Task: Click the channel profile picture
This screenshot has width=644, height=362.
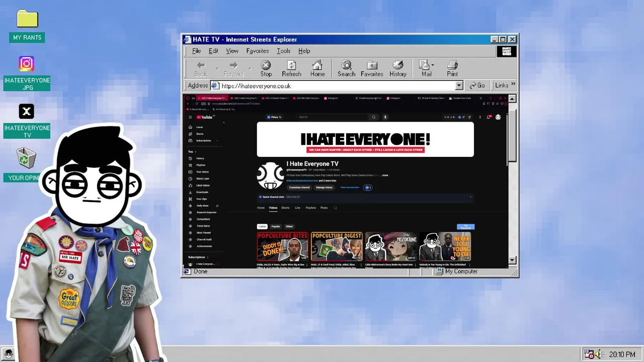Action: tap(270, 175)
